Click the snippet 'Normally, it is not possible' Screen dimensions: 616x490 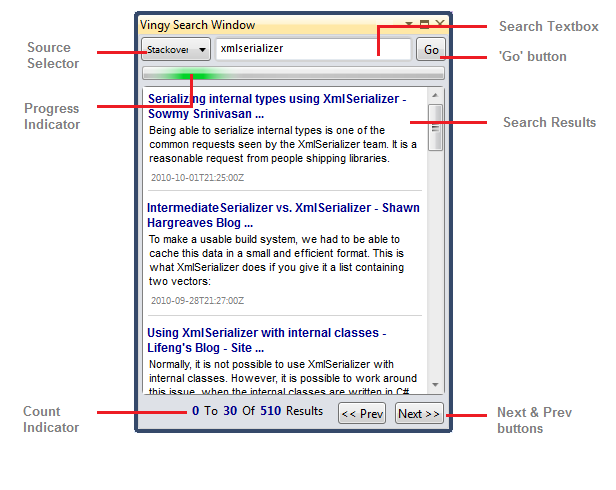pyautogui.click(x=283, y=378)
